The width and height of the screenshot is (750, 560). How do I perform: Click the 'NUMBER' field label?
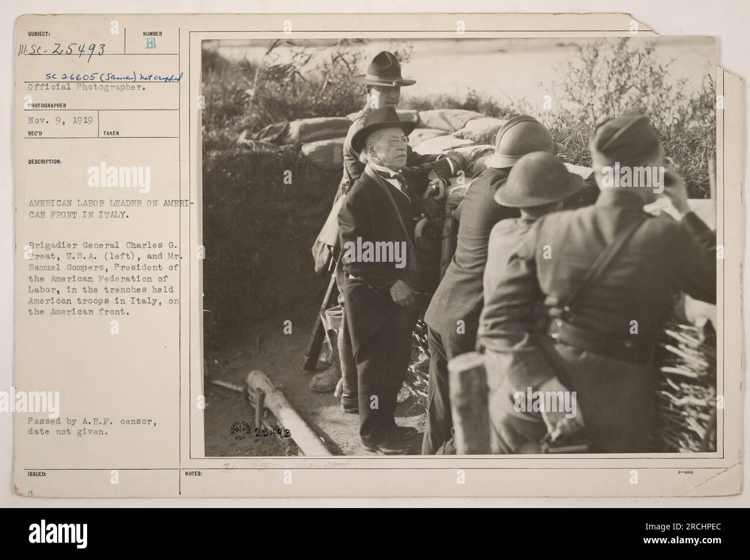point(152,34)
